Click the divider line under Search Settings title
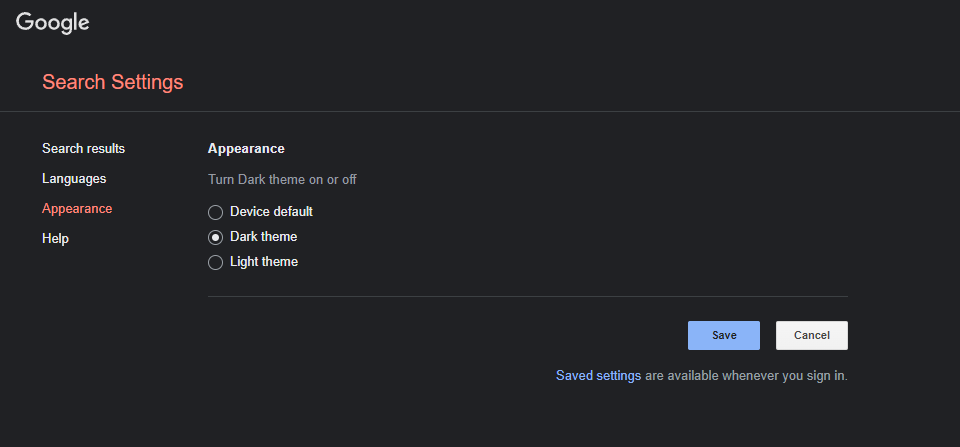The width and height of the screenshot is (960, 447). coord(480,111)
